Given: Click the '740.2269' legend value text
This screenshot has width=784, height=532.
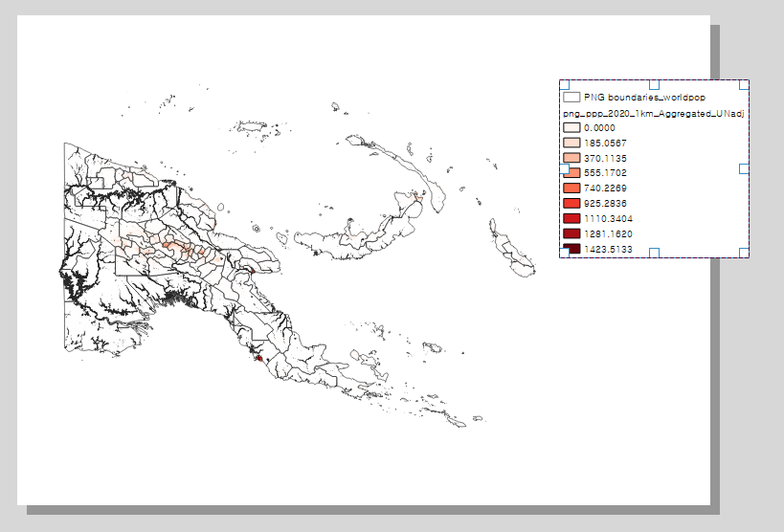Looking at the screenshot, I should pos(605,188).
